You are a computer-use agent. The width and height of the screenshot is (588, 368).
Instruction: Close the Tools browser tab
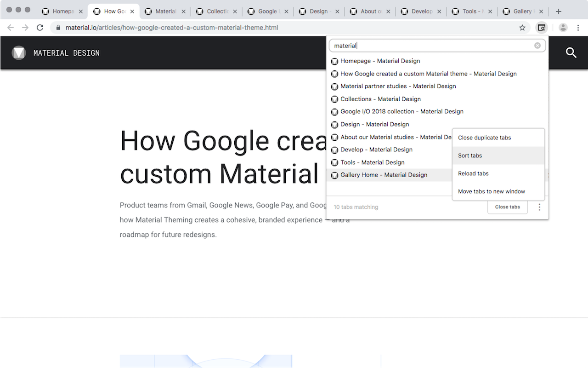tap(490, 11)
